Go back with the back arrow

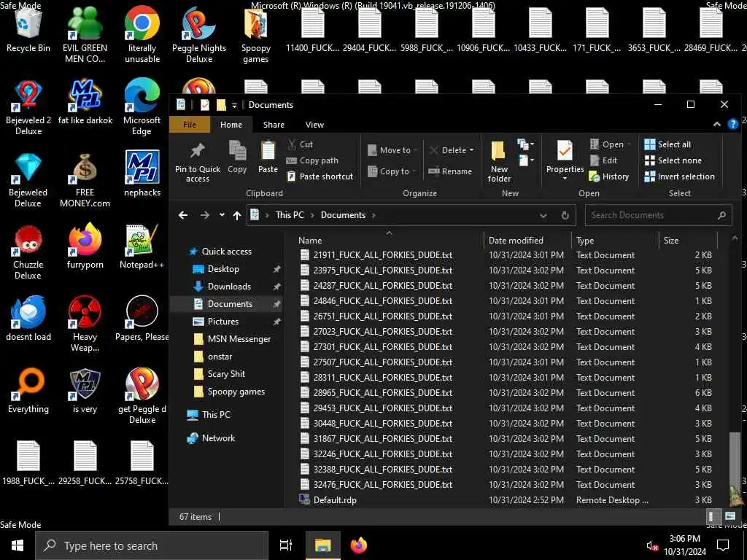183,215
